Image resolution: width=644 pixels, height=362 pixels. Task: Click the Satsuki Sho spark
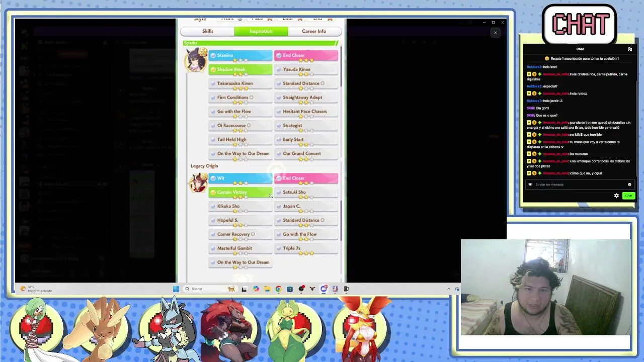pos(306,193)
